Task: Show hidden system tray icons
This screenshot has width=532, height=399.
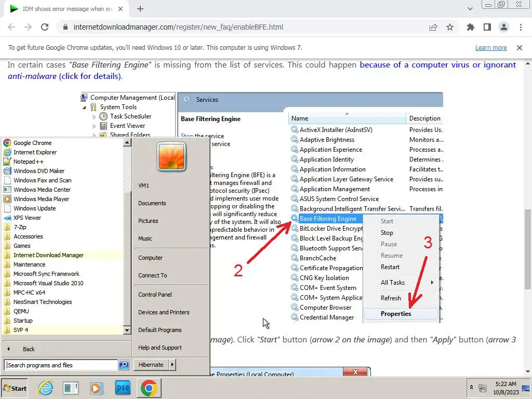Action: pyautogui.click(x=471, y=387)
